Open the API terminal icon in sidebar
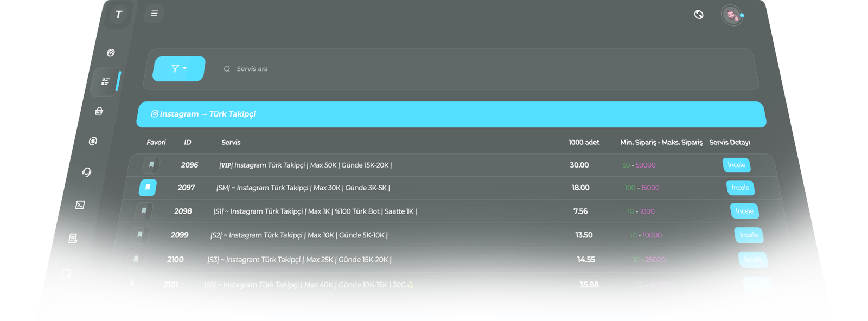This screenshot has height=321, width=868. [80, 204]
